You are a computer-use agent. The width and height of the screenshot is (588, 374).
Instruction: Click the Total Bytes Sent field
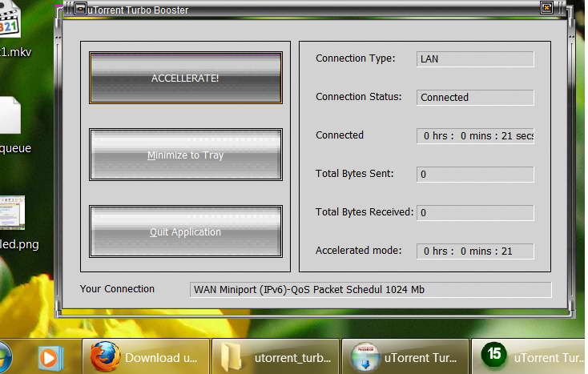475,175
